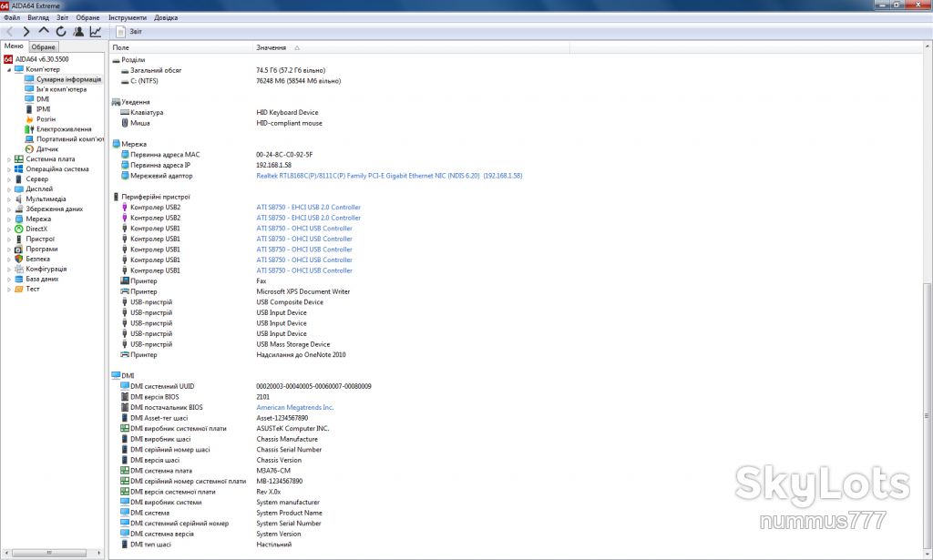Go back with the toolbar Back arrow

coord(9,32)
